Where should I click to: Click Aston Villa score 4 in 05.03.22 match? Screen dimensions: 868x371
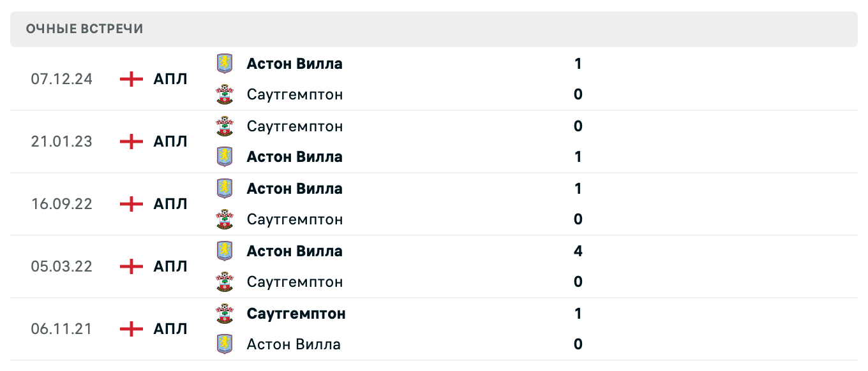click(x=578, y=251)
